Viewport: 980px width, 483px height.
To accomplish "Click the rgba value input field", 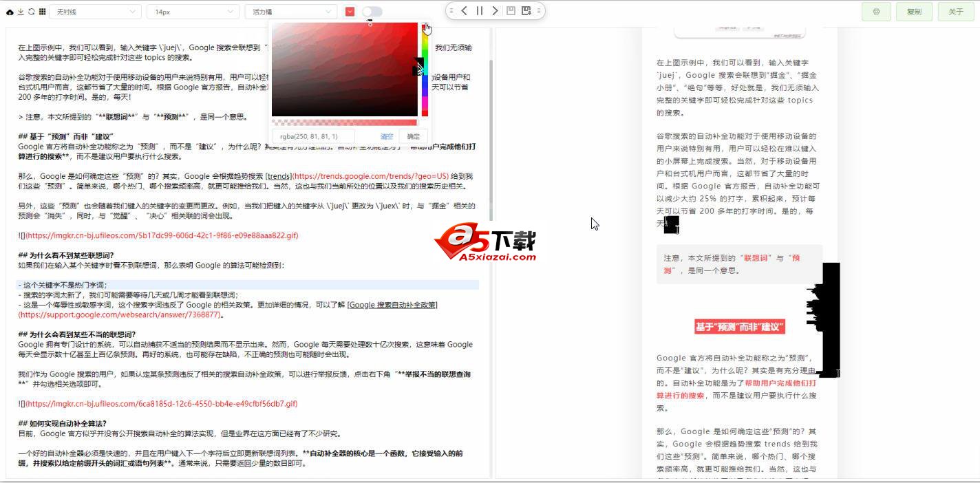I will click(x=313, y=136).
